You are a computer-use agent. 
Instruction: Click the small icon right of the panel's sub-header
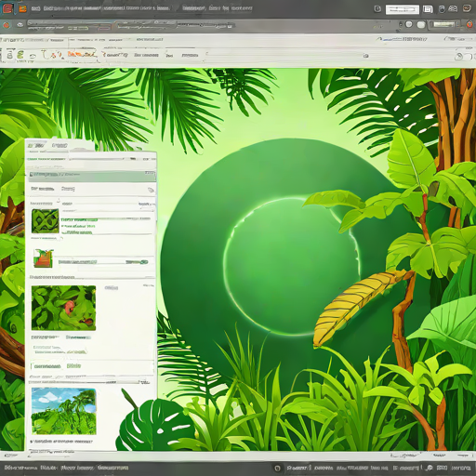coord(151,190)
